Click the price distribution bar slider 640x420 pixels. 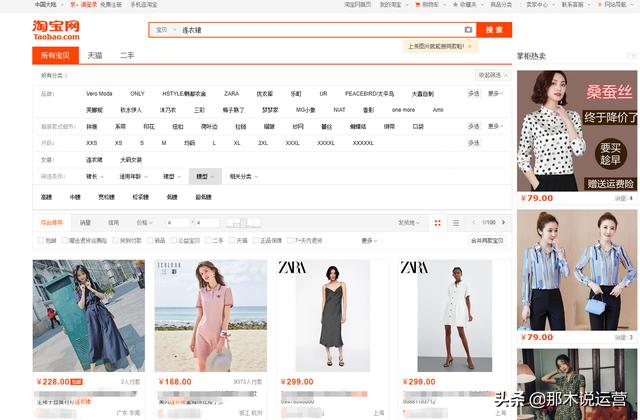pos(243,223)
